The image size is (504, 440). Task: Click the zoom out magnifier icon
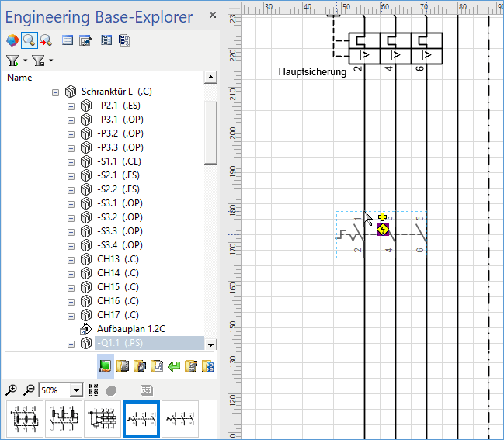[x=28, y=390]
